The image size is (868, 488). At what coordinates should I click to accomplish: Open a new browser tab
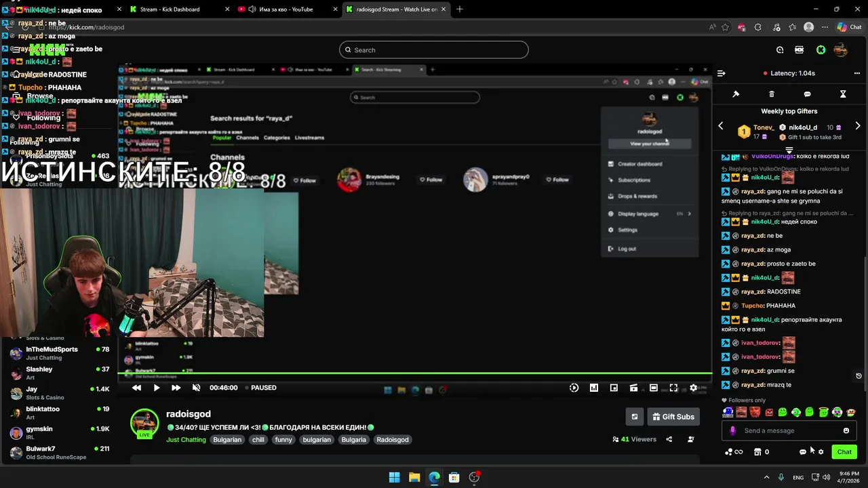click(x=460, y=9)
